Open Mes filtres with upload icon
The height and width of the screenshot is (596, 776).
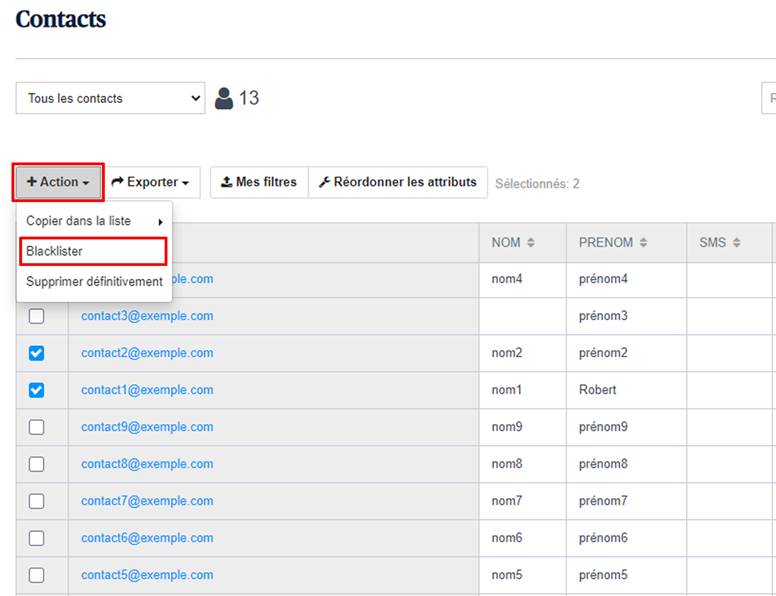(259, 182)
